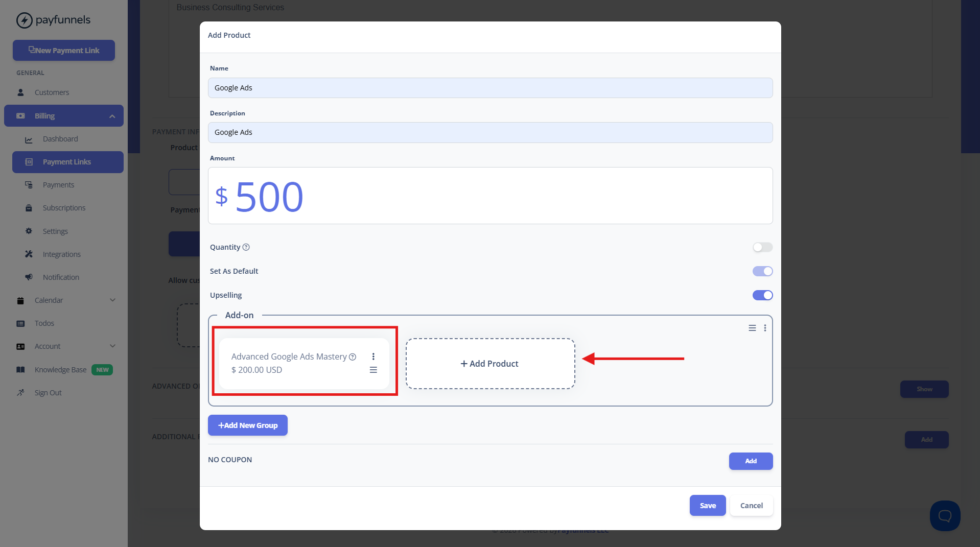
Task: Click the New Payment Link button
Action: 64,51
